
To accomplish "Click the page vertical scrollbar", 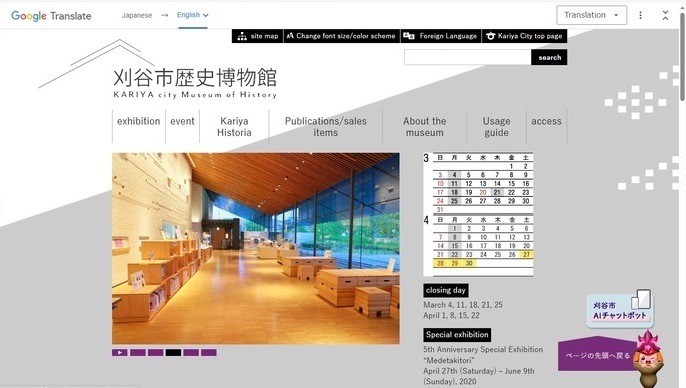I will [x=682, y=57].
